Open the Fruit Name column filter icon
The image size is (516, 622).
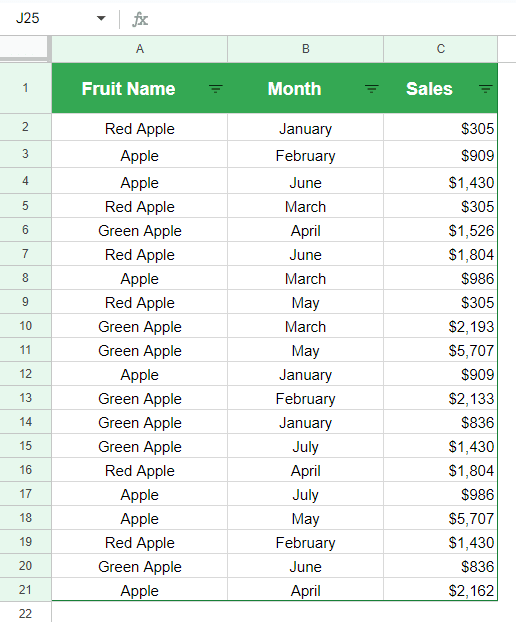216,89
